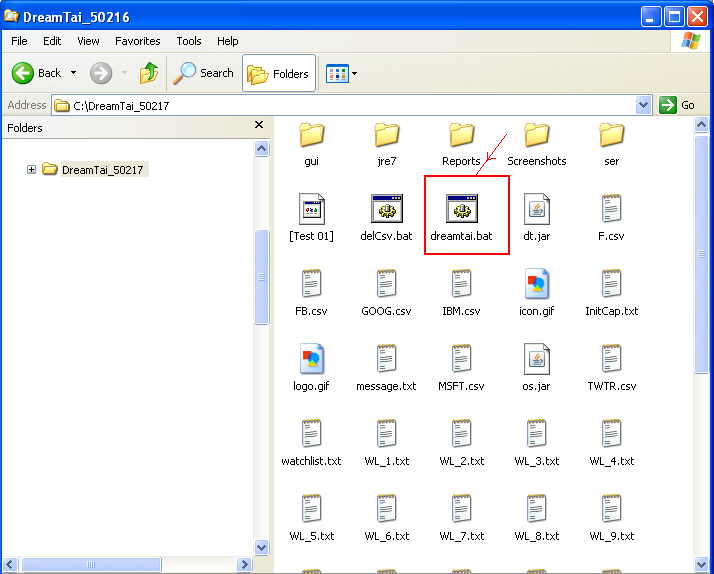Click the Folders pane vertical scrollbar thumb
Image resolution: width=714 pixels, height=574 pixels.
point(261,277)
